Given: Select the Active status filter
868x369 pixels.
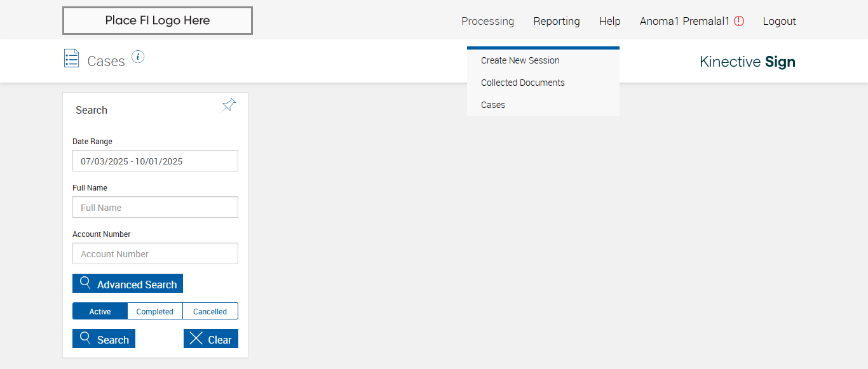Looking at the screenshot, I should [x=100, y=311].
